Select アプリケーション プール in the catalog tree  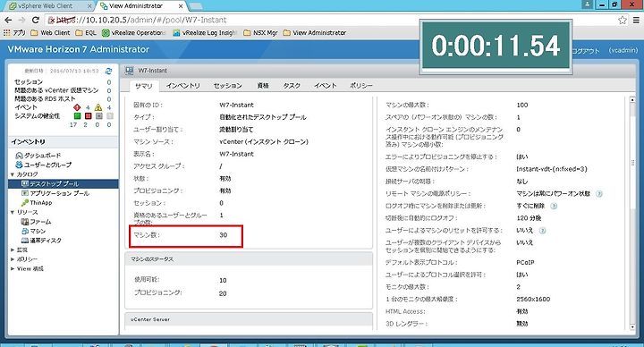click(55, 193)
